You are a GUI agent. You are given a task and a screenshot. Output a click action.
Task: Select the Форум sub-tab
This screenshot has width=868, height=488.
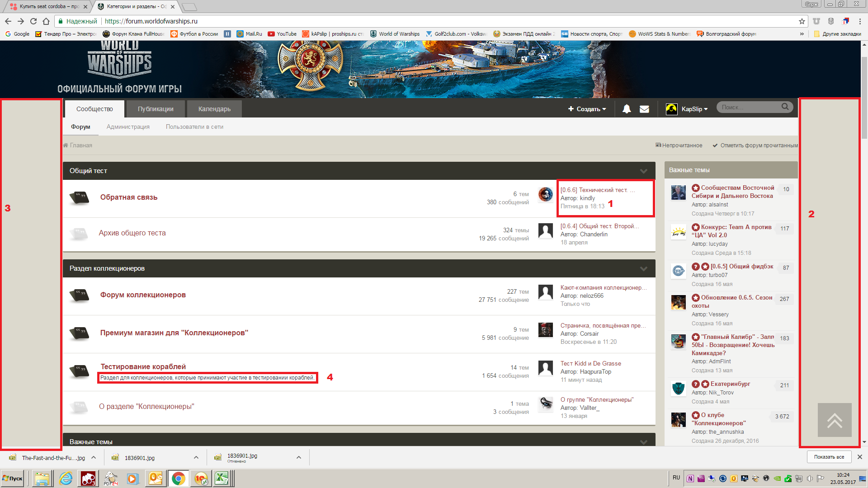click(x=80, y=127)
